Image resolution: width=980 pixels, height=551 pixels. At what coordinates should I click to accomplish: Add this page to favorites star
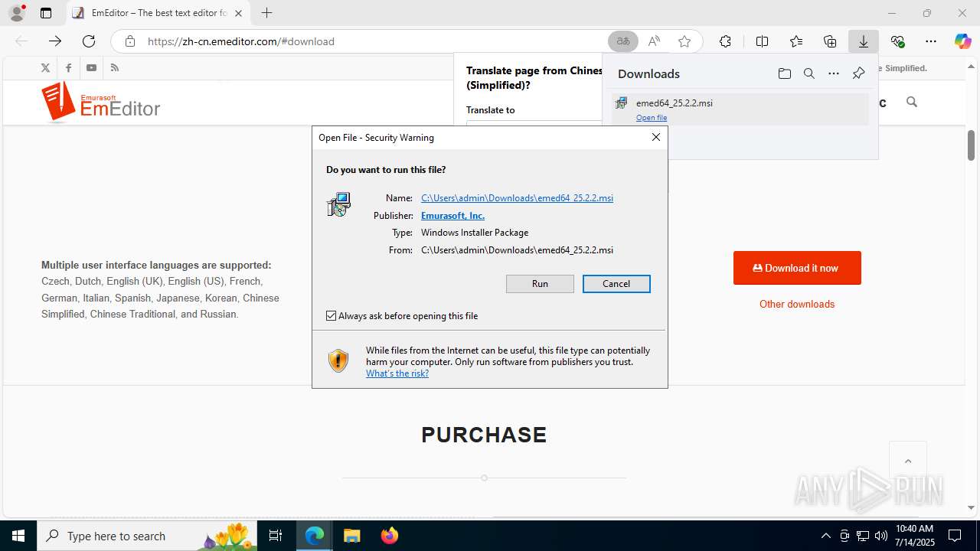tap(684, 41)
